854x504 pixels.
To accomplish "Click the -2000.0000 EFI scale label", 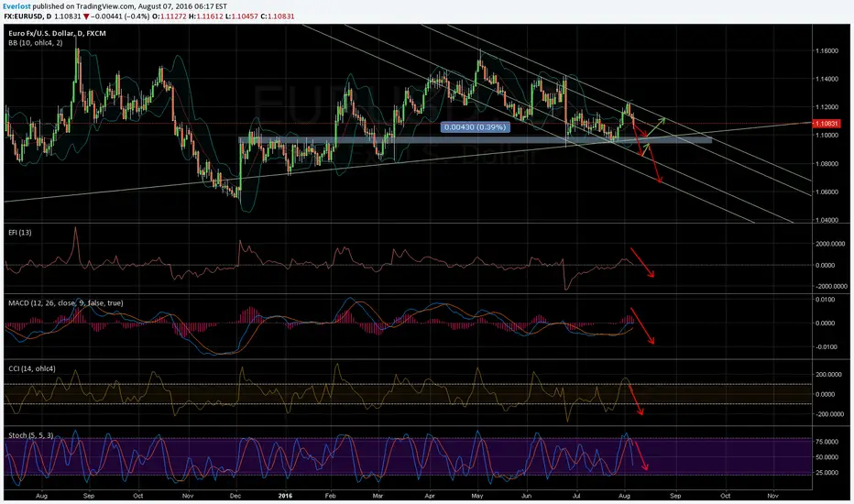I will tap(830, 286).
